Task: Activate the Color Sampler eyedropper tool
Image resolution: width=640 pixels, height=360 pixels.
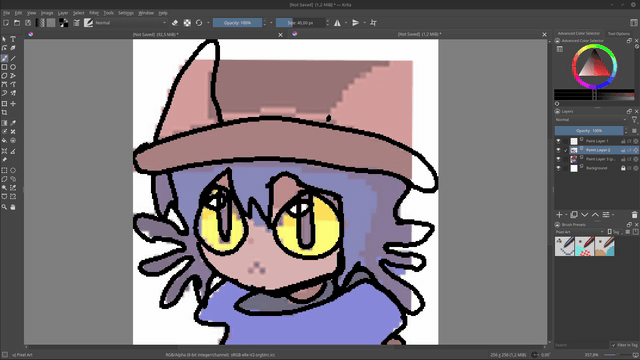Action: pos(13,123)
